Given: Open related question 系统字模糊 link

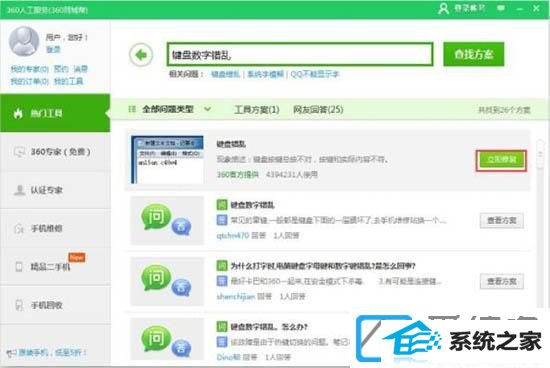Looking at the screenshot, I should tap(265, 74).
